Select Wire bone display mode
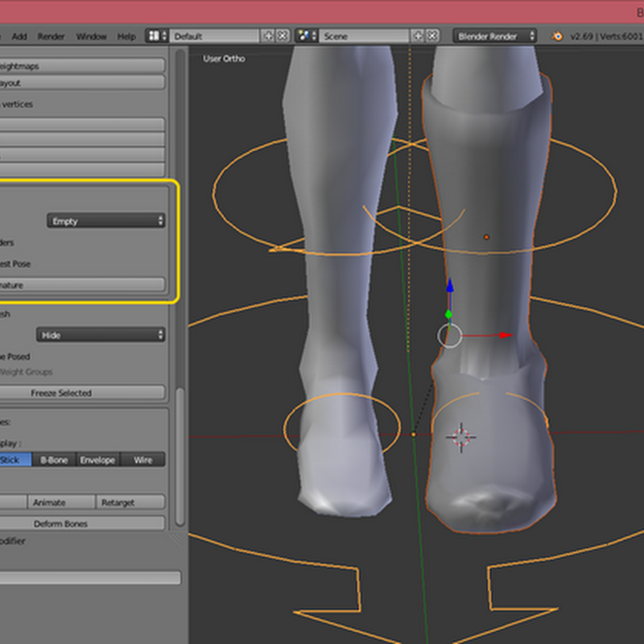Screen dimensions: 644x644 (143, 460)
